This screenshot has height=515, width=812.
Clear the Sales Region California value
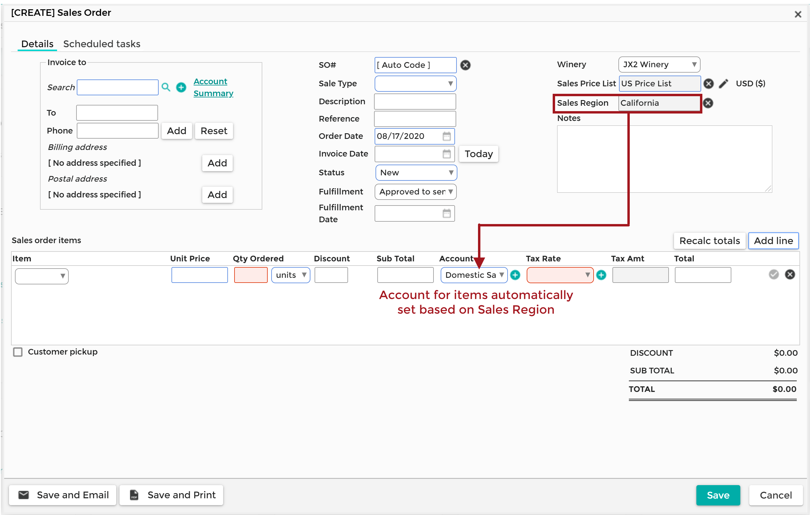point(708,103)
